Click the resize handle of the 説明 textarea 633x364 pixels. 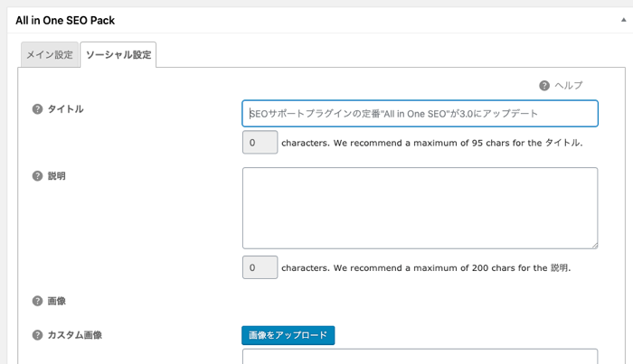594,245
